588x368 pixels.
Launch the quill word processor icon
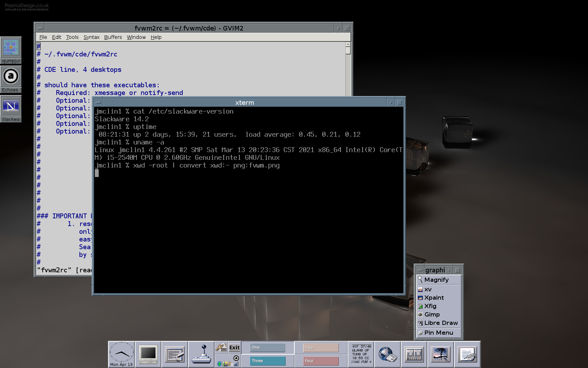click(467, 354)
